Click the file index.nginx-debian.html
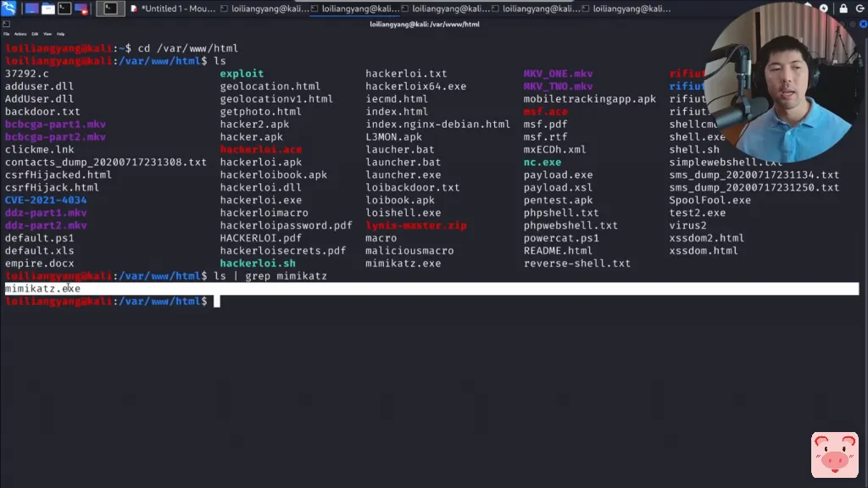 click(x=438, y=125)
